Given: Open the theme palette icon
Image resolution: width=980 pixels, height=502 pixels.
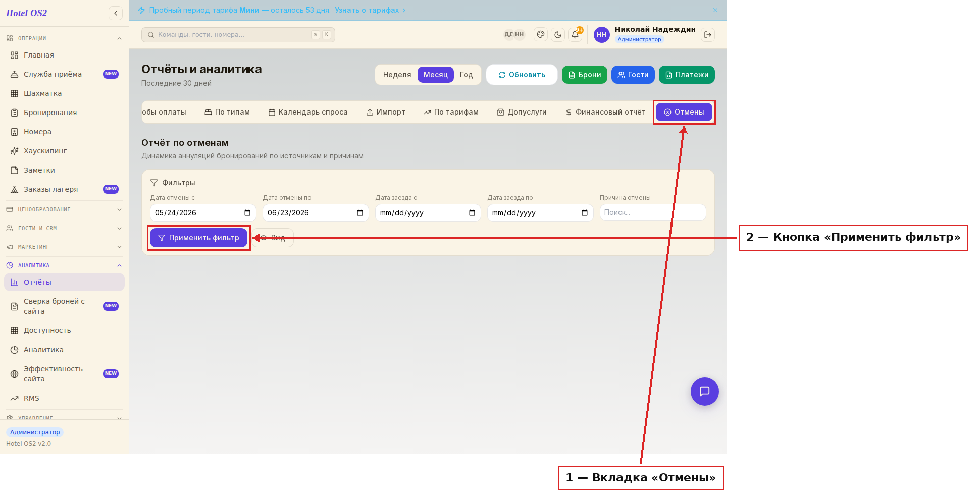Looking at the screenshot, I should (541, 35).
